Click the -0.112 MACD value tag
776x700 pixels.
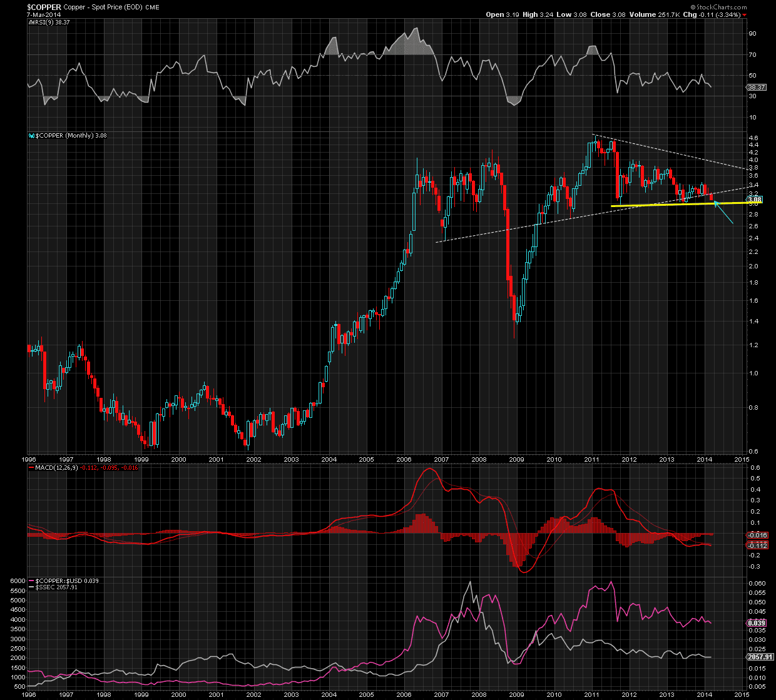(x=758, y=545)
